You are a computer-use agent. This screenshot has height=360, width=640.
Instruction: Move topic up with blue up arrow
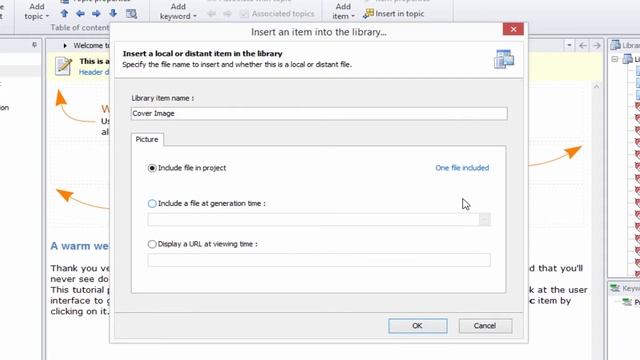coord(64,14)
